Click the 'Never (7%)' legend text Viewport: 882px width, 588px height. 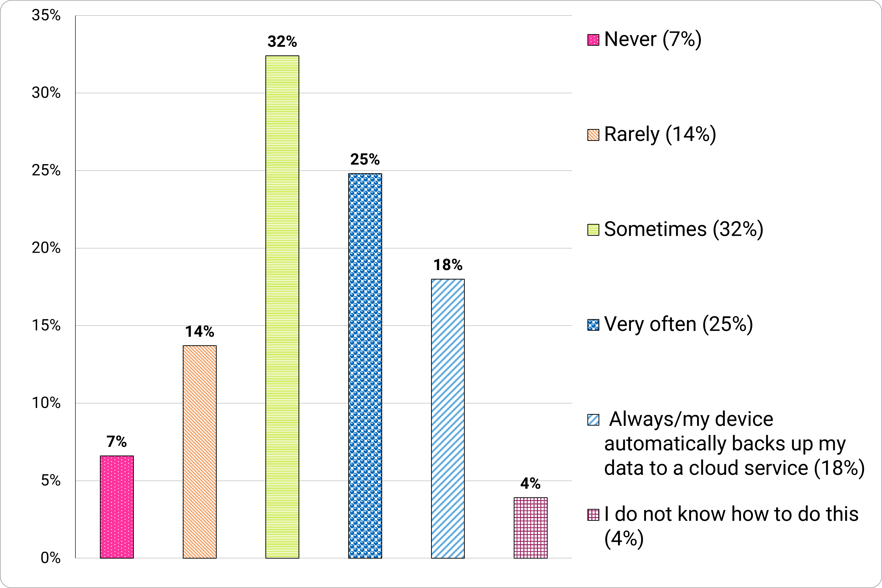[653, 39]
